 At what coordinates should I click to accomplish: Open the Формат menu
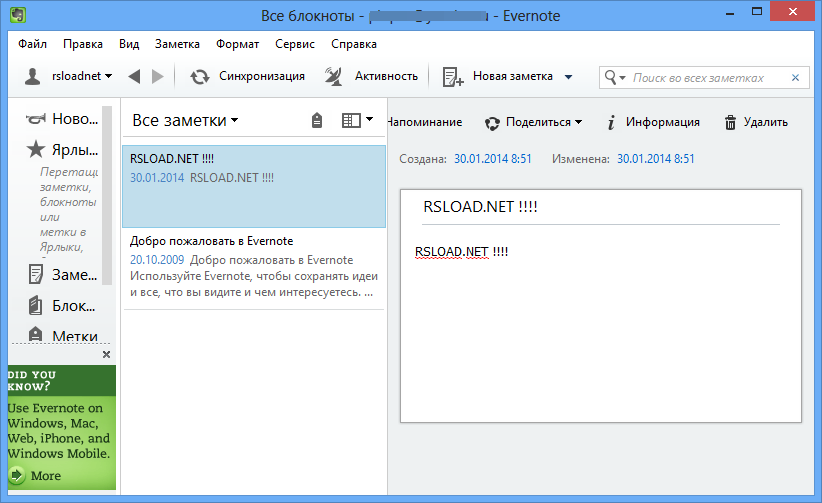tap(237, 44)
